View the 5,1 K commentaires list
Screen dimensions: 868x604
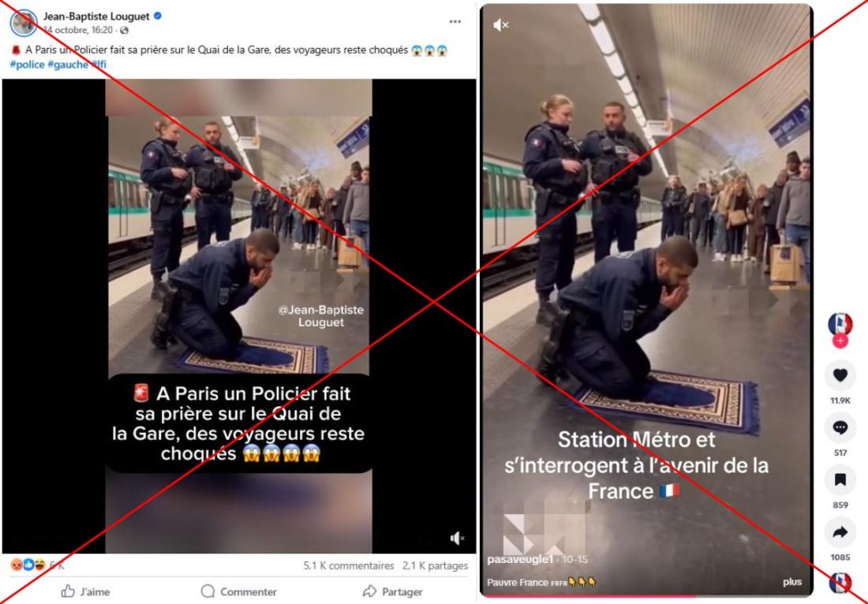(349, 566)
